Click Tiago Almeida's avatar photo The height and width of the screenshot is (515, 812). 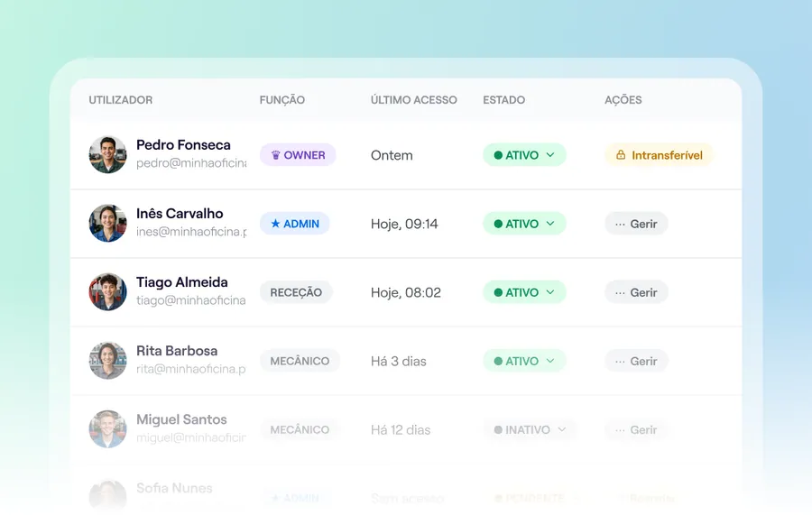coord(107,292)
